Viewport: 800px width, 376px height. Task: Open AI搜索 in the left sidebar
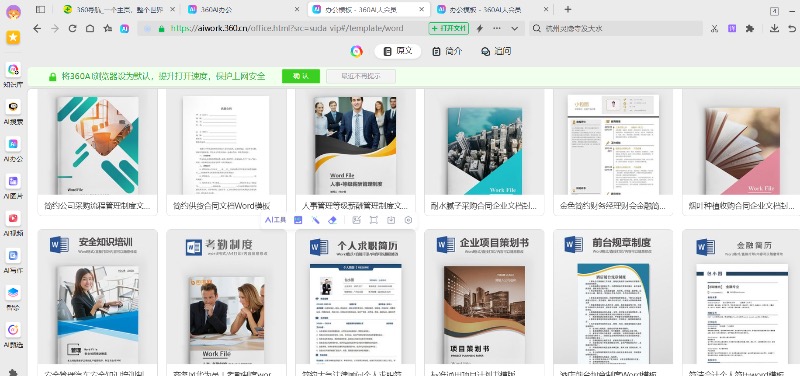tap(13, 112)
